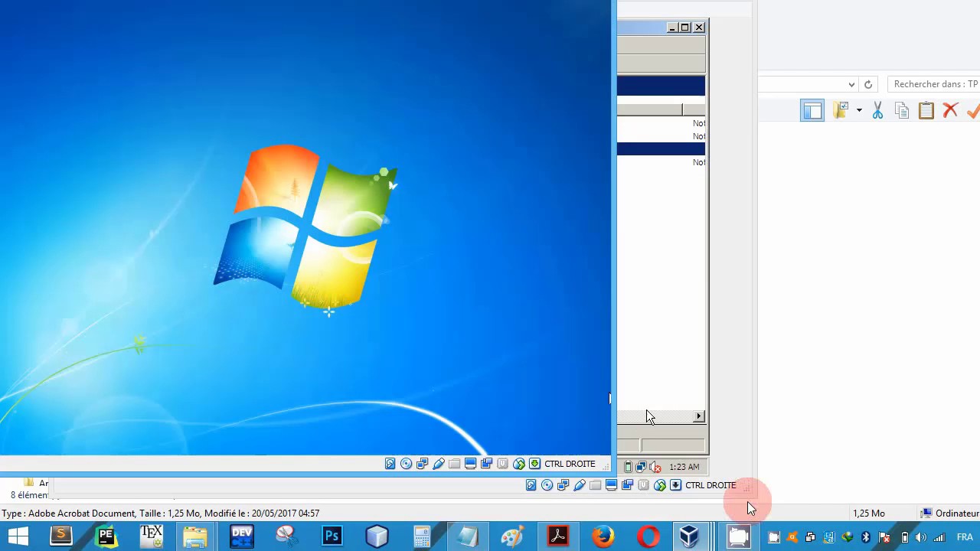Click optical disc indicator in front Windows 7 VM status bar
Viewport: 980px width, 551px height.
tap(407, 464)
